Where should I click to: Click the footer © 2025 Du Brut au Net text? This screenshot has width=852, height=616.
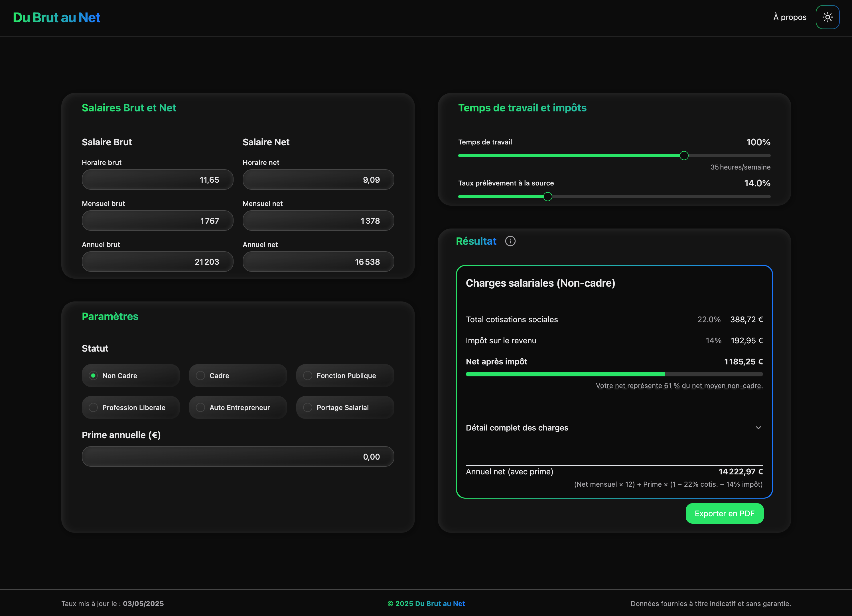click(426, 604)
